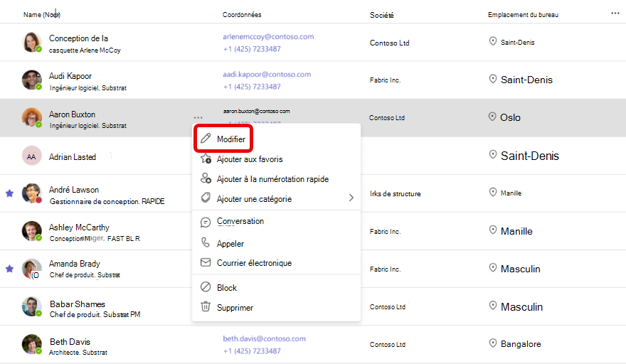The image size is (626, 364).
Task: Select Courrier électronique menu entry
Action: (276, 263)
